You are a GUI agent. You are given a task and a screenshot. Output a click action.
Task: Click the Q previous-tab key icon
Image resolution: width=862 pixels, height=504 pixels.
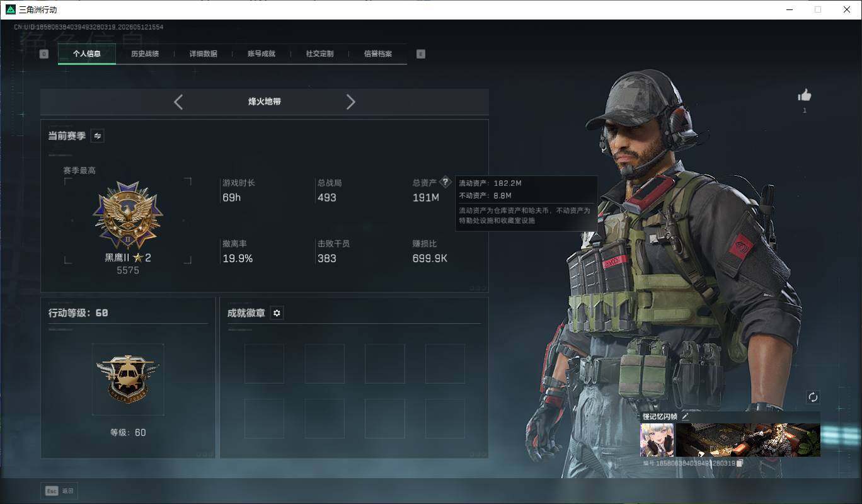coord(44,54)
